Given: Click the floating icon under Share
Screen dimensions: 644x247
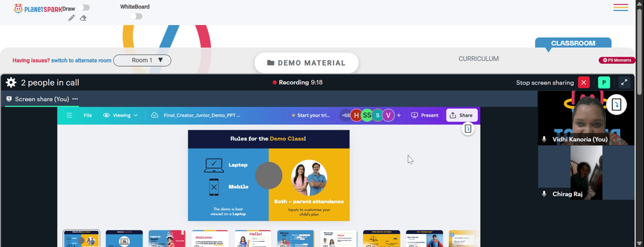Looking at the screenshot, I should (x=468, y=129).
